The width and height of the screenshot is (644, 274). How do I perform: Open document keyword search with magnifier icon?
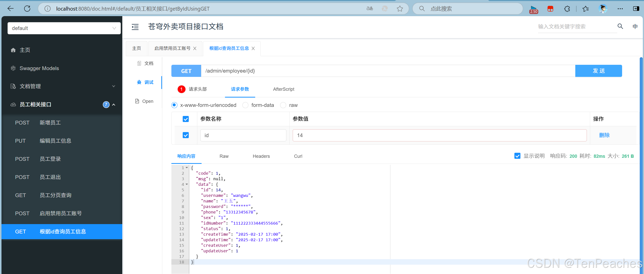(x=620, y=26)
